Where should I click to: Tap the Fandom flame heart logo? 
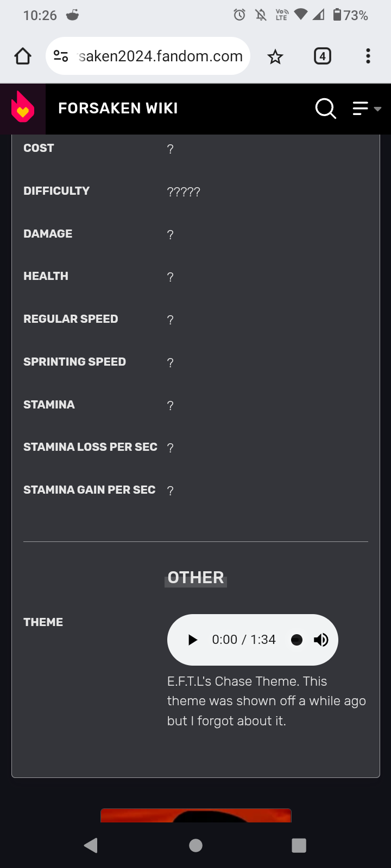[x=22, y=108]
